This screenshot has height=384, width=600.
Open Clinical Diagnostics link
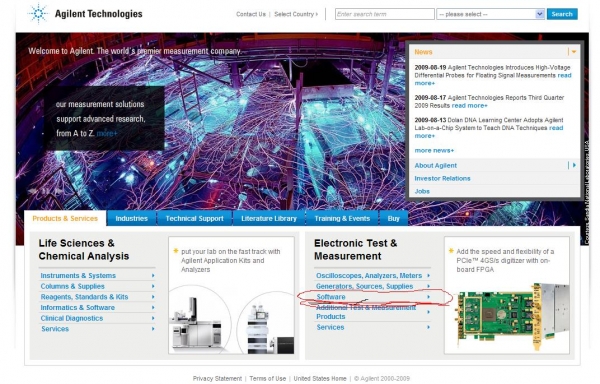pyautogui.click(x=72, y=318)
